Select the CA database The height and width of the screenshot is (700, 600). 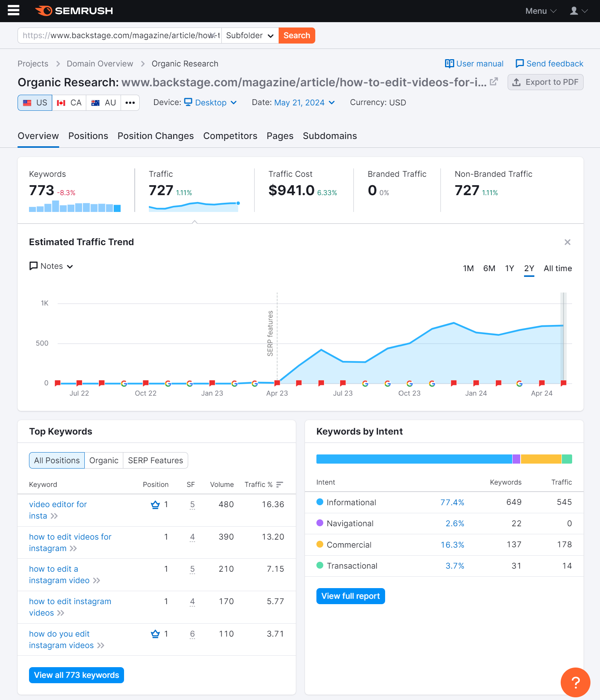(x=69, y=103)
